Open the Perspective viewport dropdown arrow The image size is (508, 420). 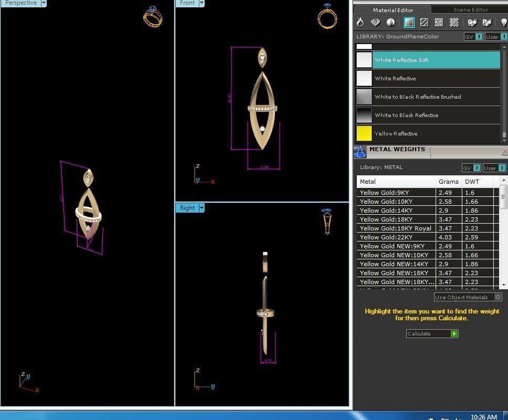click(44, 3)
